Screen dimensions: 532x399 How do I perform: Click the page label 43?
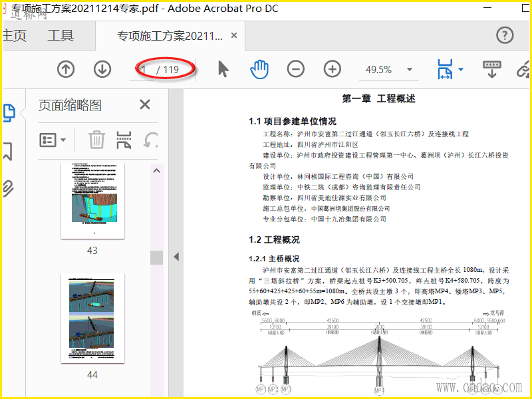point(92,251)
